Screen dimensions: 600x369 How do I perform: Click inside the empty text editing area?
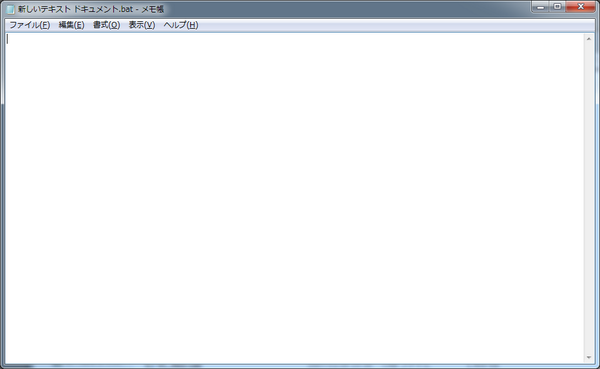294,198
